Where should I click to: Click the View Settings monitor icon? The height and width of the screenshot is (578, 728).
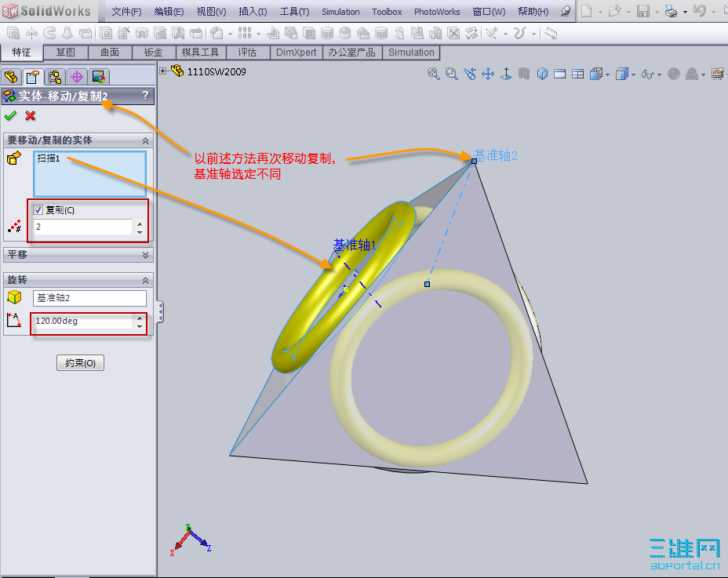[718, 74]
